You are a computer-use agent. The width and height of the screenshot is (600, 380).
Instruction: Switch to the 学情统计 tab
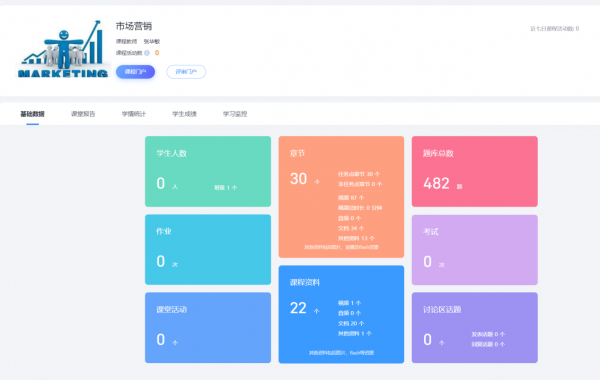[134, 114]
